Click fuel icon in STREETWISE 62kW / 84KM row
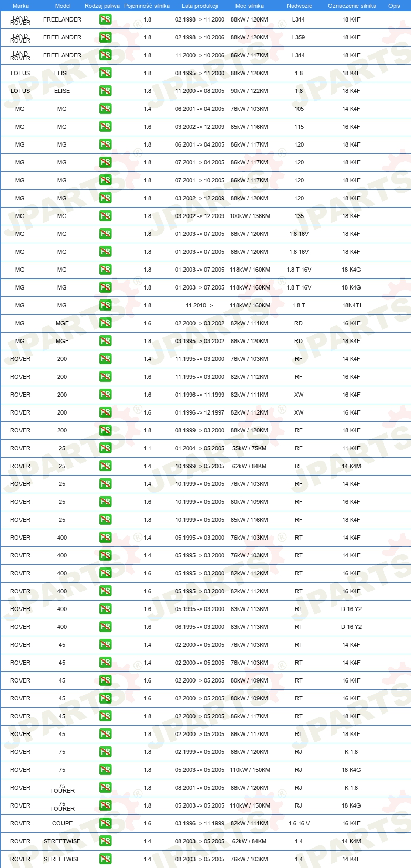The width and height of the screenshot is (411, 868). [x=106, y=841]
